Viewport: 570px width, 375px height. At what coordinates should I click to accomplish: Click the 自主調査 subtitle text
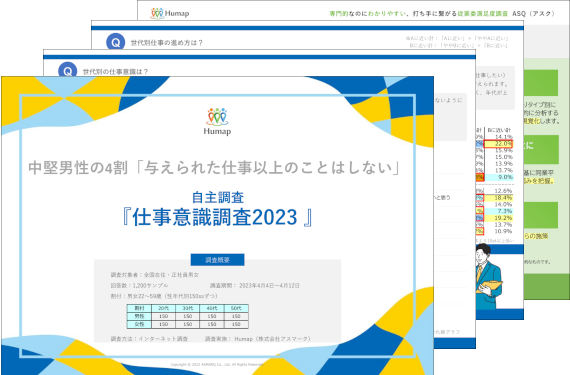(218, 197)
